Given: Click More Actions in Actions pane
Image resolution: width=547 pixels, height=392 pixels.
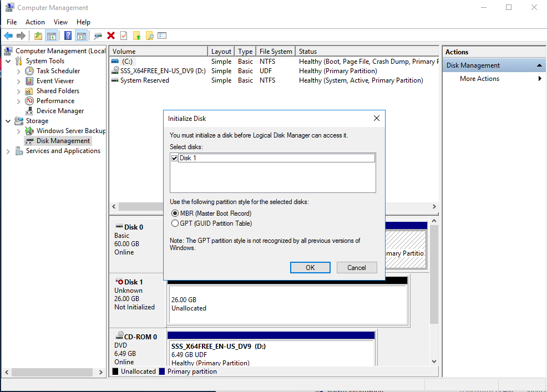Looking at the screenshot, I should tap(479, 79).
